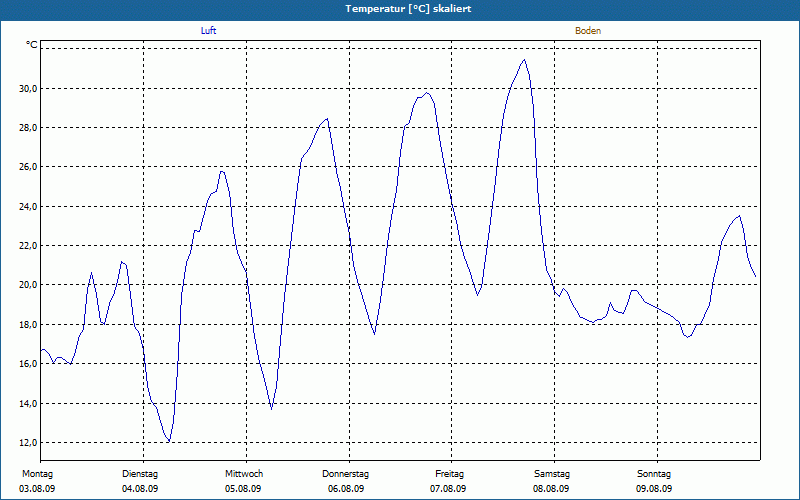Click the 24,0 axis value
Image resolution: width=800 pixels, height=500 pixels.
tap(29, 207)
